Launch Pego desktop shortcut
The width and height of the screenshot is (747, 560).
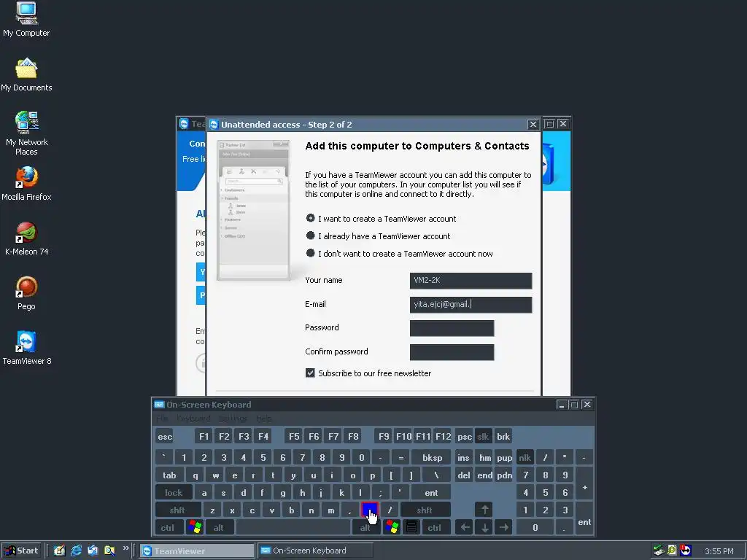(x=26, y=293)
